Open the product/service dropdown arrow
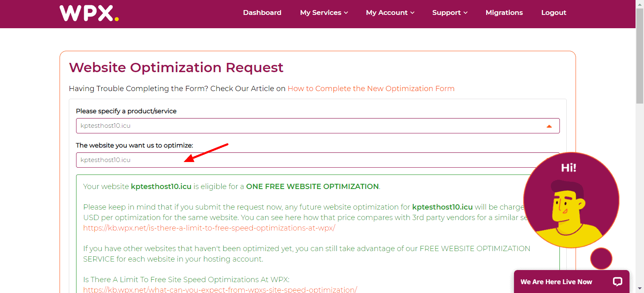Screen dimensions: 644x293 click(549, 126)
